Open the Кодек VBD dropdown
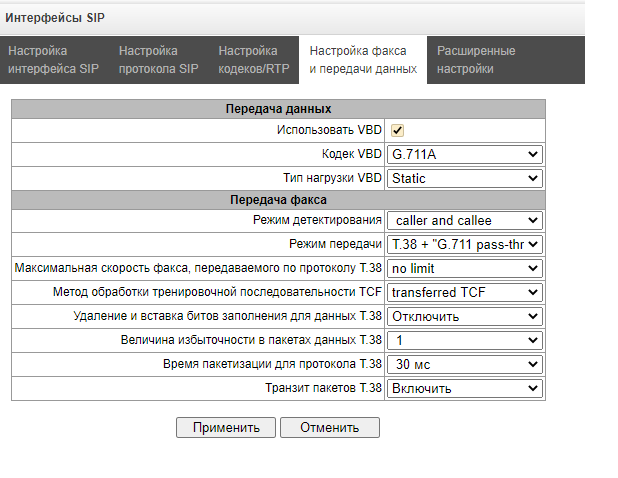This screenshot has height=478, width=618. click(465, 154)
